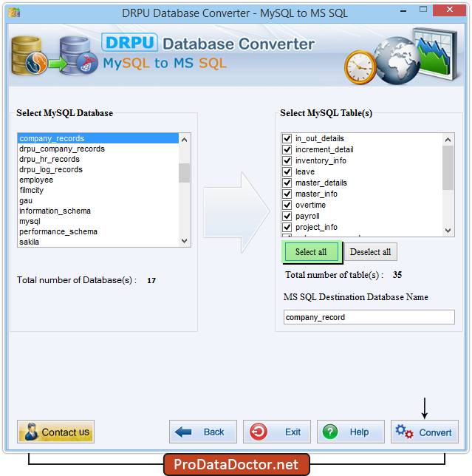Select the gau database
This screenshot has width=472, height=476.
(x=98, y=200)
